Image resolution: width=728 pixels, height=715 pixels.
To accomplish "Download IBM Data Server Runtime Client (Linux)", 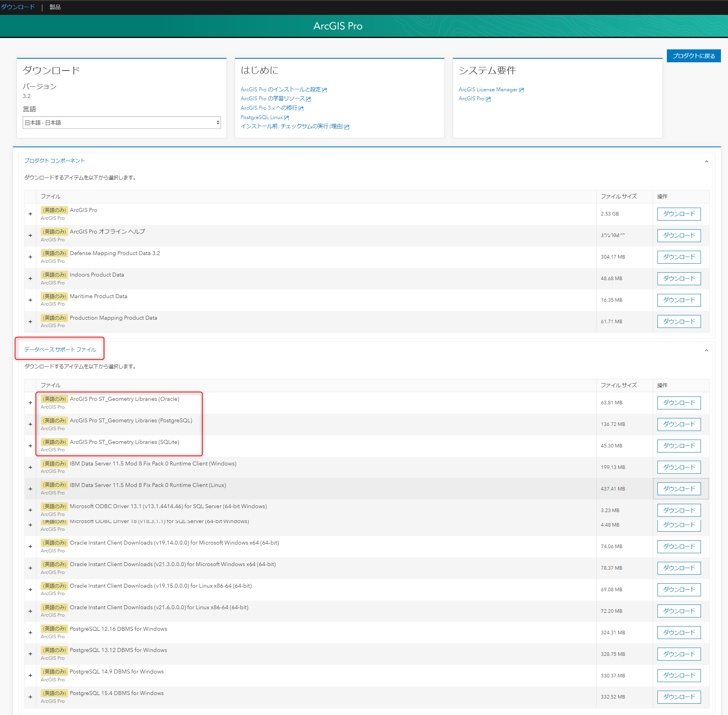I will click(x=679, y=489).
